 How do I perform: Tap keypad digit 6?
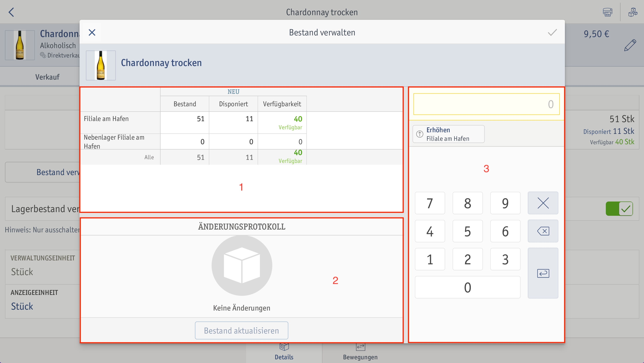coord(505,231)
